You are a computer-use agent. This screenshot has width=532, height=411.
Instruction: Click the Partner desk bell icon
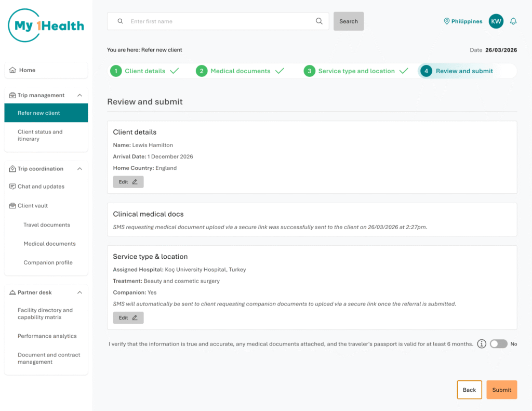12,293
